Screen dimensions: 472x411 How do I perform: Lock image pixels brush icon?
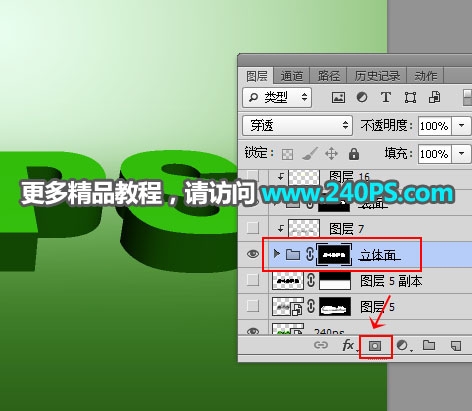pos(310,154)
